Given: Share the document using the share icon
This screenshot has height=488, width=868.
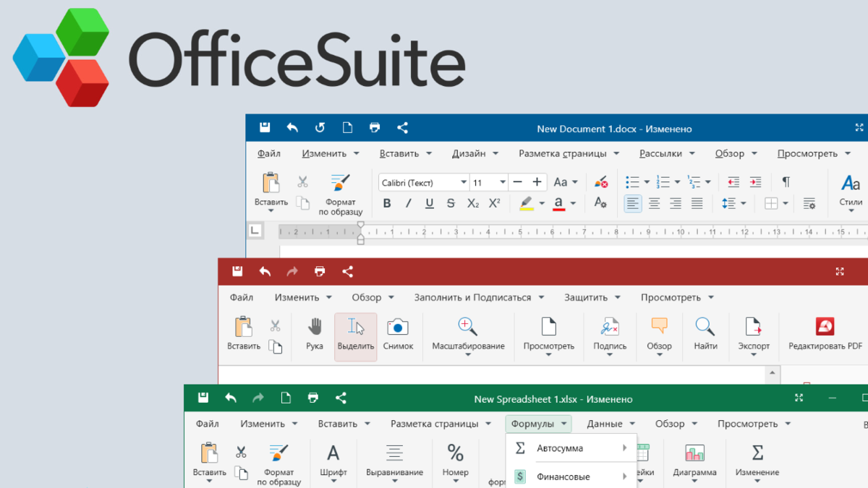Looking at the screenshot, I should (x=403, y=128).
